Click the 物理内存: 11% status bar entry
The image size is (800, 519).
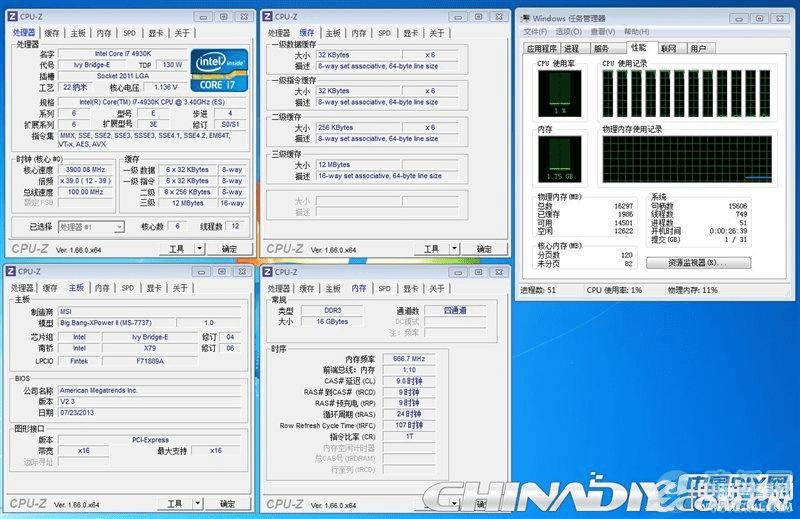pyautogui.click(x=693, y=290)
